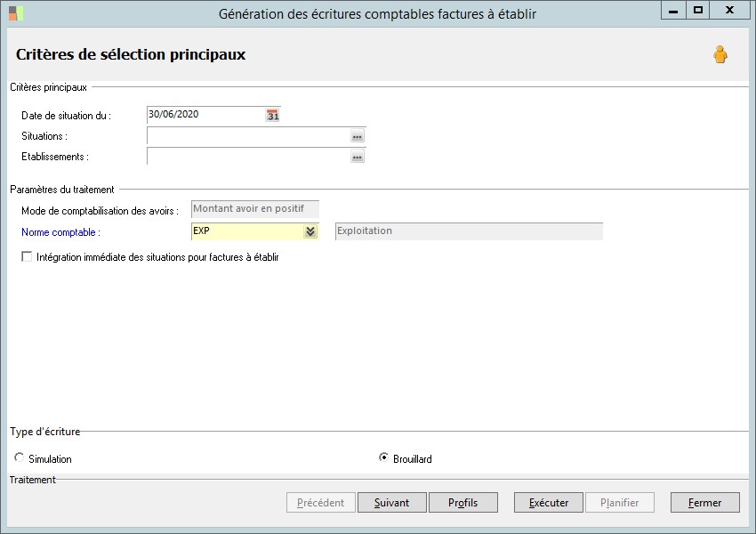The height and width of the screenshot is (534, 756).
Task: Select the Brouillard radio button
Action: tap(383, 457)
